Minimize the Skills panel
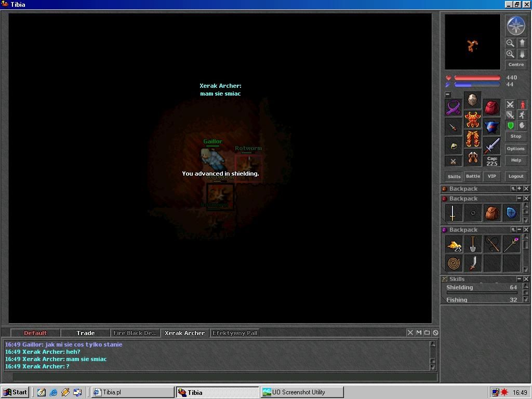The image size is (532, 399). click(520, 279)
